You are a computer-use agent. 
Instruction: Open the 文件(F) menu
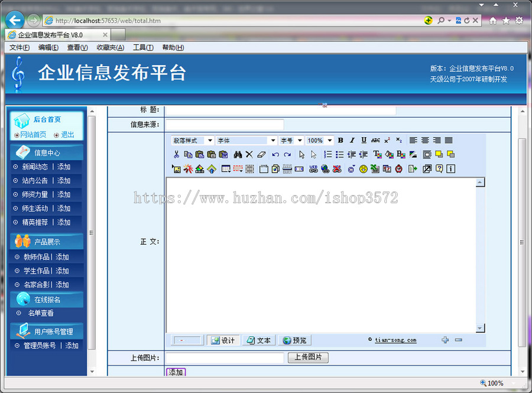tap(20, 47)
